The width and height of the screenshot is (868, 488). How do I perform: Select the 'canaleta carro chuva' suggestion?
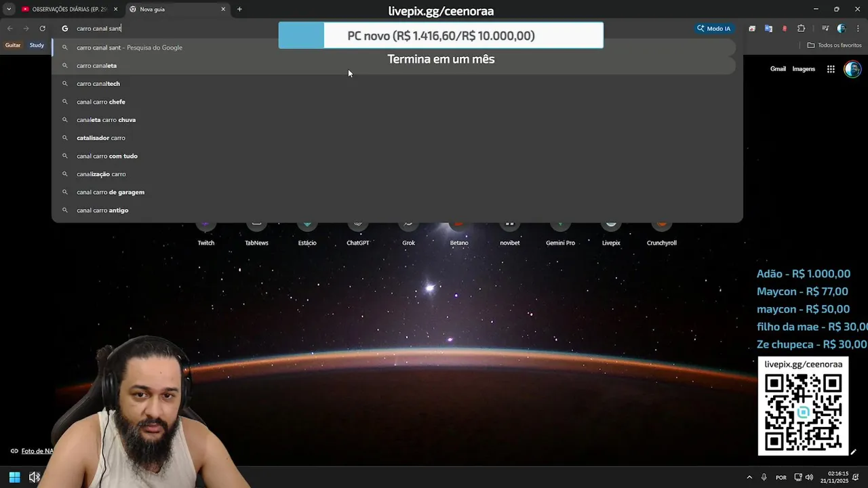pyautogui.click(x=394, y=120)
